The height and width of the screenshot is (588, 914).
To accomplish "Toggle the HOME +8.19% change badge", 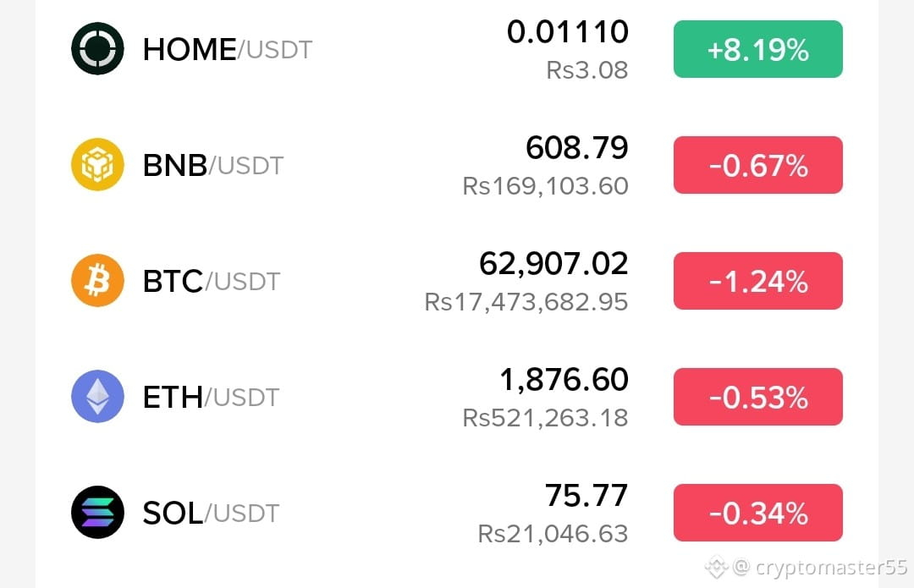I will pos(757,49).
